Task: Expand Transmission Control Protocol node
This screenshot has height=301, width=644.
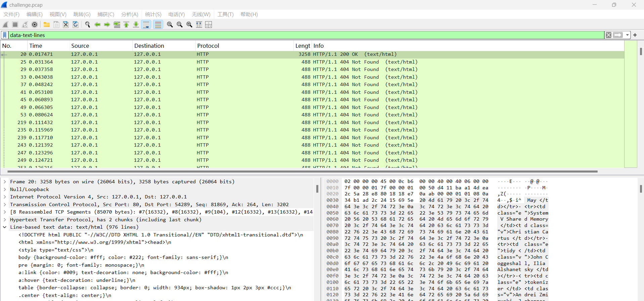Action: 5,204
